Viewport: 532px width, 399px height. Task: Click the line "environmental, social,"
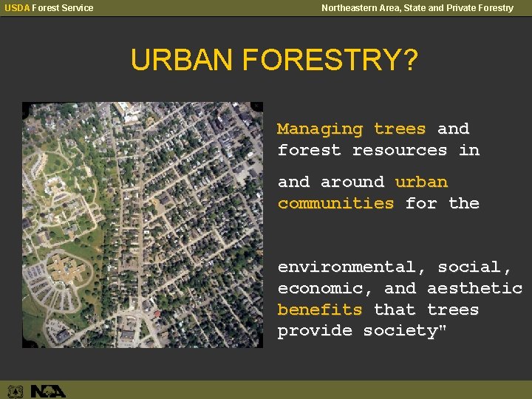tap(395, 267)
